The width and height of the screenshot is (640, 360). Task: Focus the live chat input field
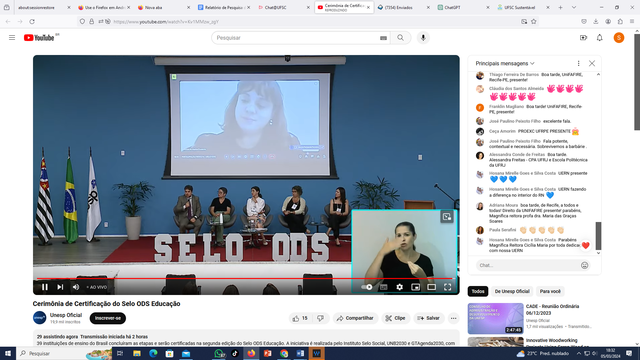(528, 265)
